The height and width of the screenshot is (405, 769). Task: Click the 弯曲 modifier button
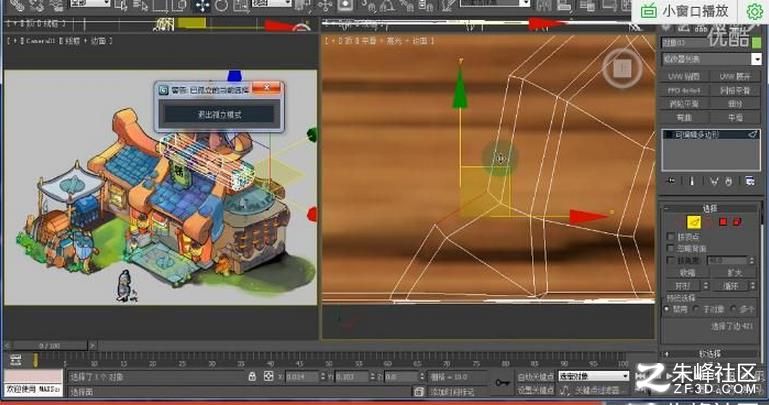click(x=684, y=118)
